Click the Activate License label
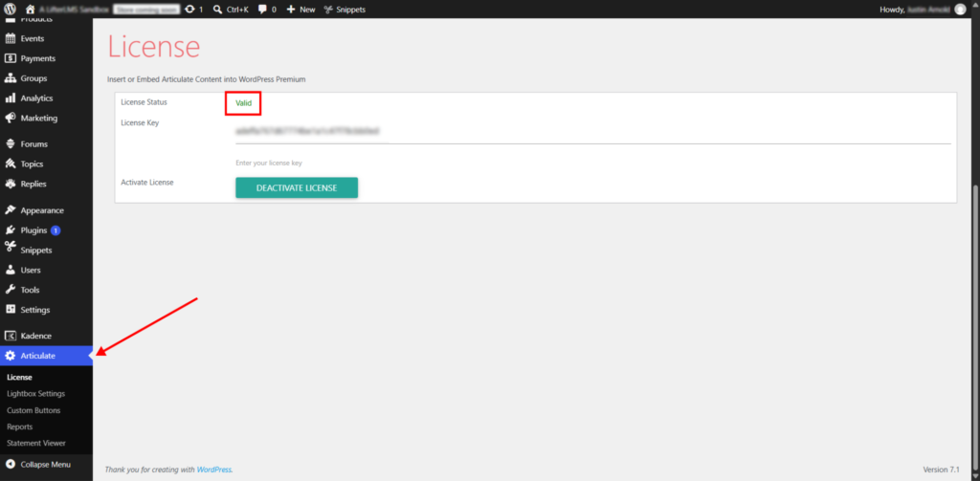The image size is (980, 481). click(x=146, y=183)
